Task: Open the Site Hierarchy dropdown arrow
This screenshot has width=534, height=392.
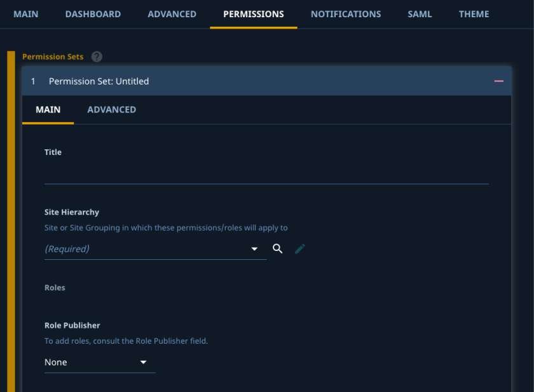Action: (x=254, y=249)
